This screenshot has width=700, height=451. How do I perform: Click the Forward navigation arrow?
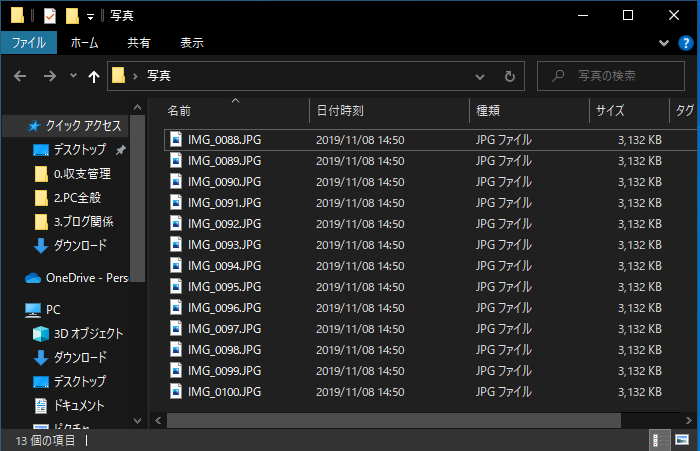tap(49, 76)
